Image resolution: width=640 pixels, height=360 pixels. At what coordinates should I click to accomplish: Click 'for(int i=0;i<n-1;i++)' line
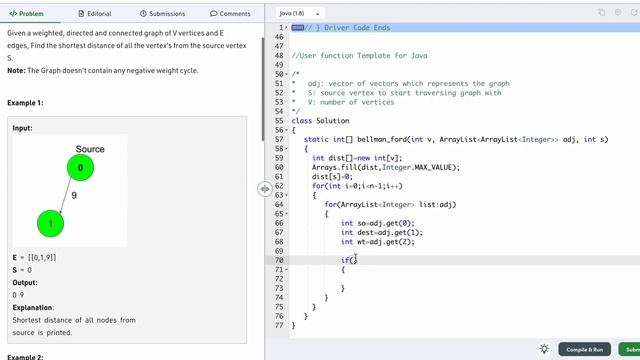point(357,186)
